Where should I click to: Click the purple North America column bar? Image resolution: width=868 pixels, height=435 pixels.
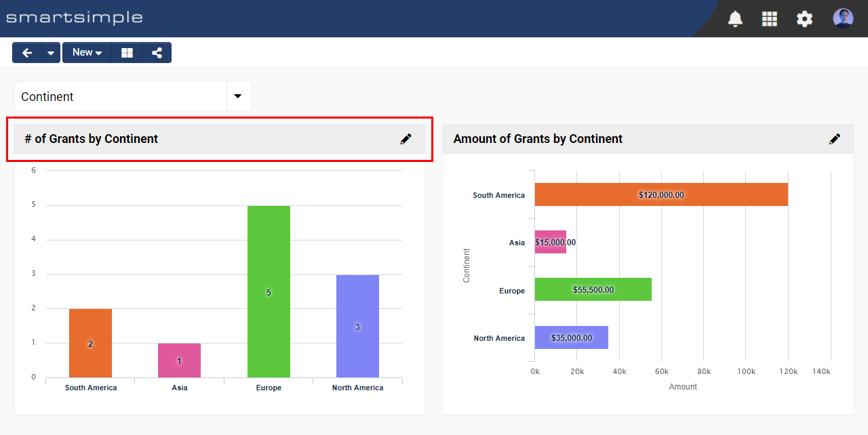point(357,325)
